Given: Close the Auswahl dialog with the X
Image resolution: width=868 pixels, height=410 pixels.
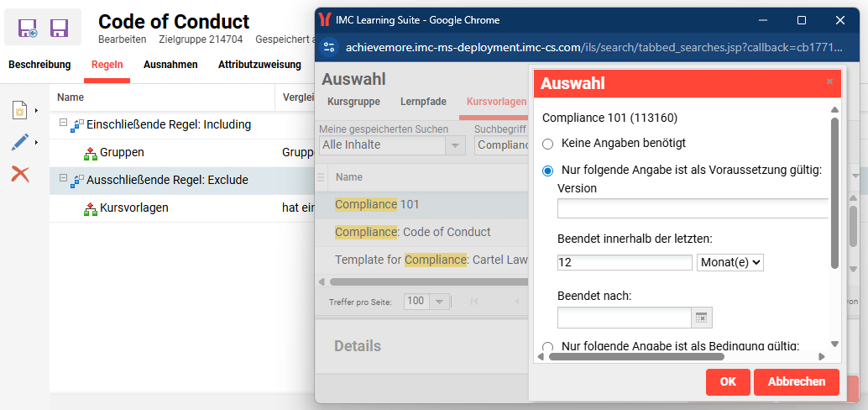Looking at the screenshot, I should pyautogui.click(x=829, y=82).
